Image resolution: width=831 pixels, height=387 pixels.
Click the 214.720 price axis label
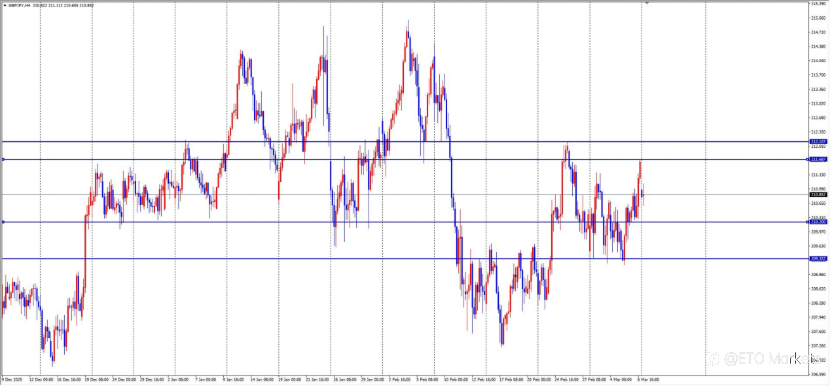click(x=818, y=32)
